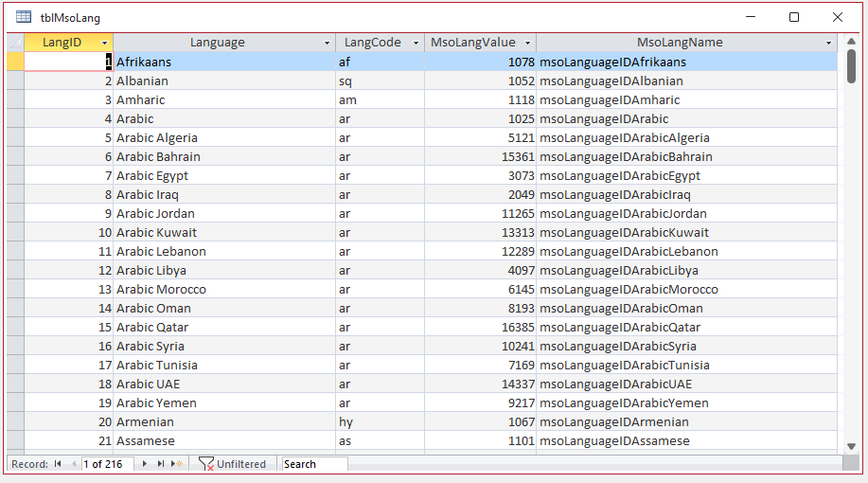
Task: Create a new blank record
Action: (x=177, y=464)
